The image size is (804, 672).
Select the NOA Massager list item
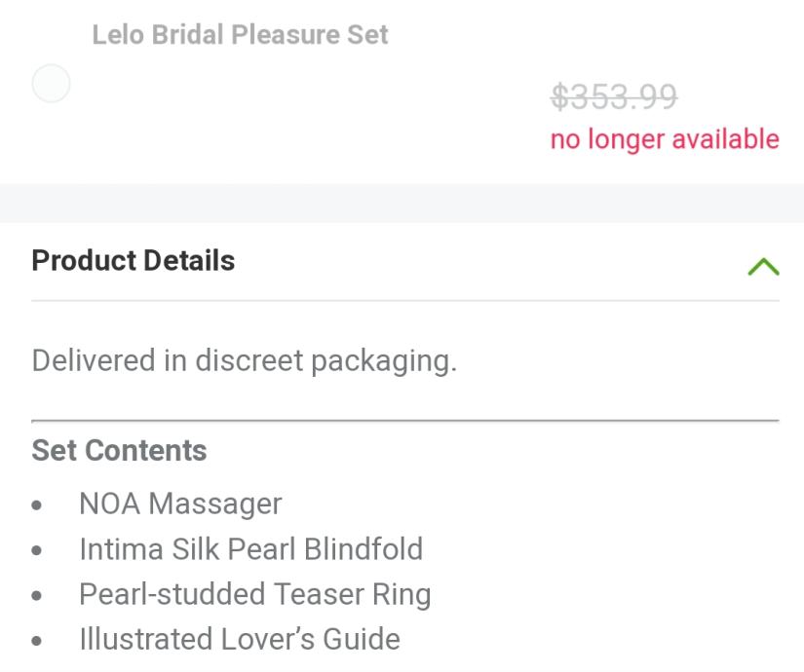(x=180, y=504)
